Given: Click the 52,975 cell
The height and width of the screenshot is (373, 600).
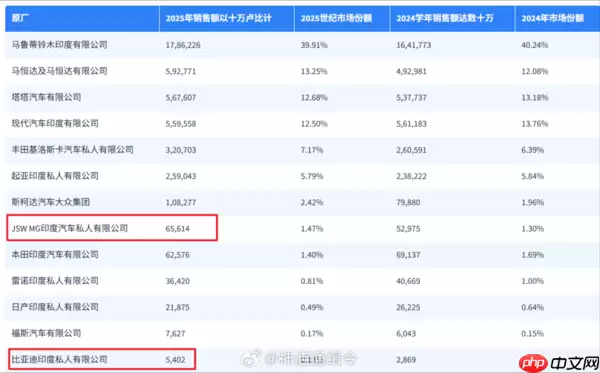Looking at the screenshot, I should [408, 229].
